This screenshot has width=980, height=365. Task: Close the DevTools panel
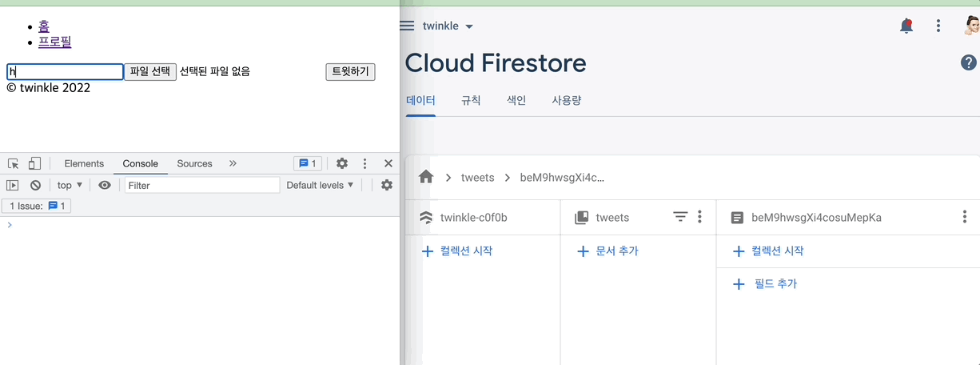(x=388, y=163)
